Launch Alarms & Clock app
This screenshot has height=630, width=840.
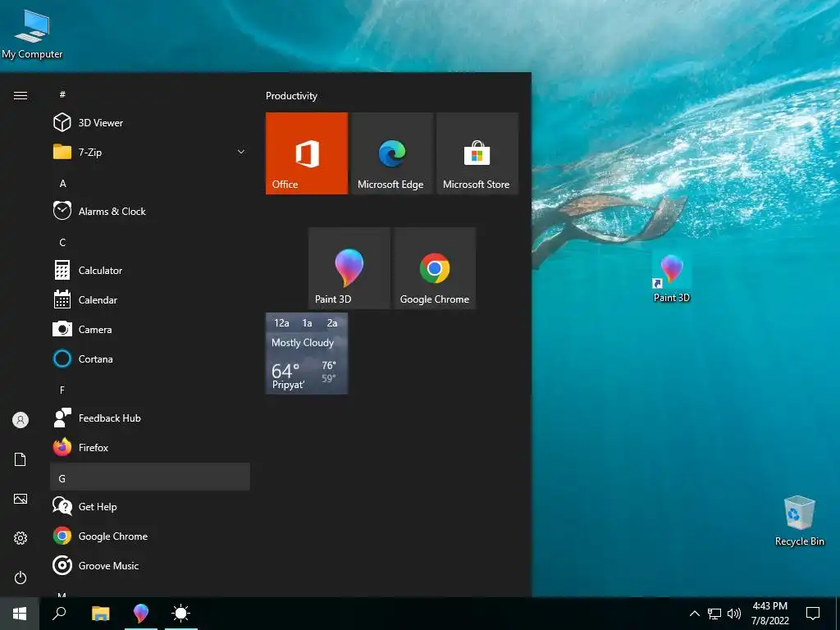[150, 211]
